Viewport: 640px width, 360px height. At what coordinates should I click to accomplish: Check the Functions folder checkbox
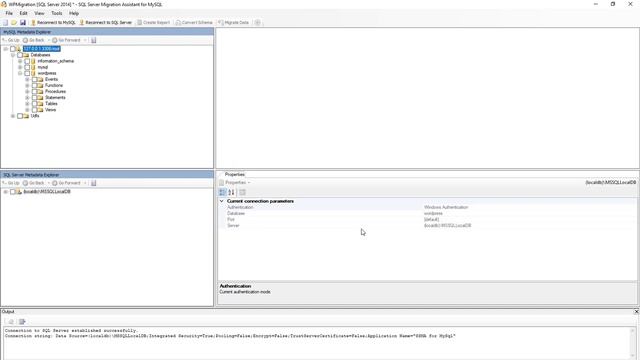[x=34, y=86]
